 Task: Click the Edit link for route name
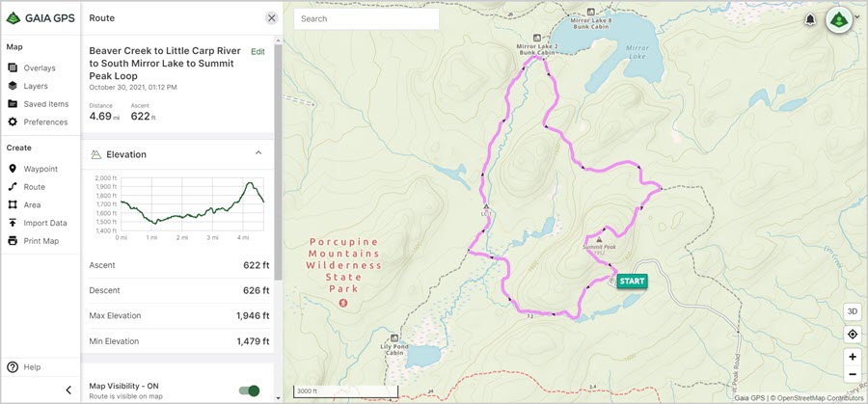pyautogui.click(x=258, y=51)
